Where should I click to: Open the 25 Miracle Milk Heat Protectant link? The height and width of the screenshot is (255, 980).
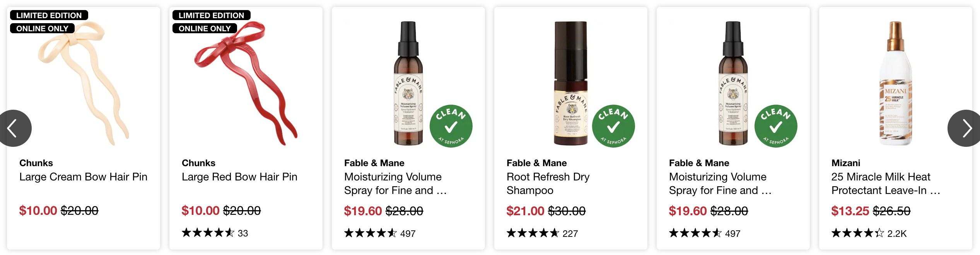(886, 184)
